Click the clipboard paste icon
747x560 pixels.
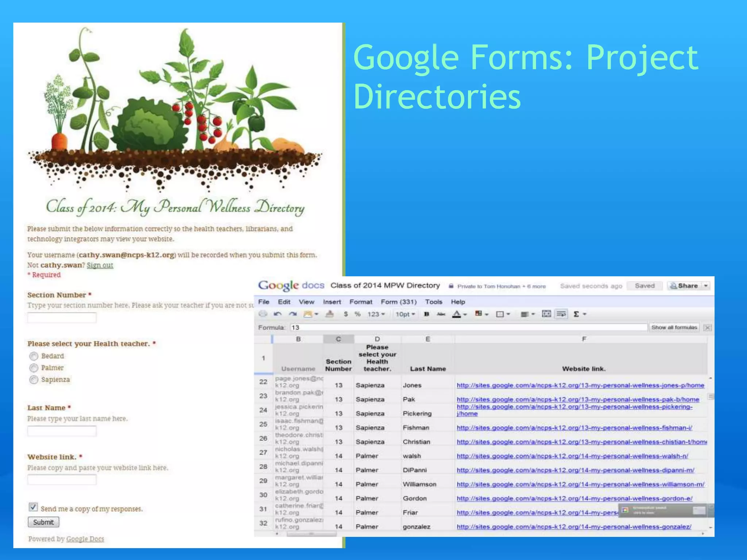[308, 314]
